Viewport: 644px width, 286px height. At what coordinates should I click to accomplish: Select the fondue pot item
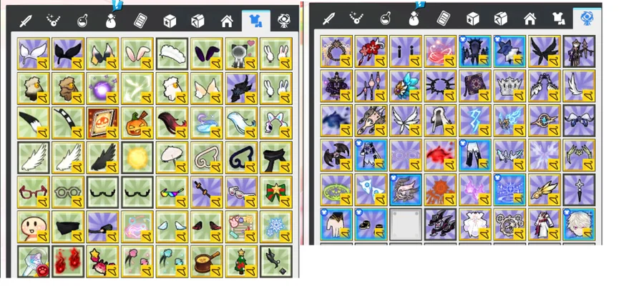pos(207,261)
